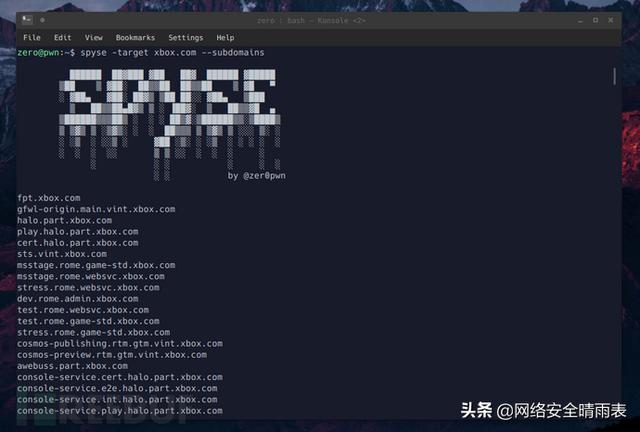Select cosmos-publishing.rtm.gtm.vint.xbox.com line

[120, 343]
